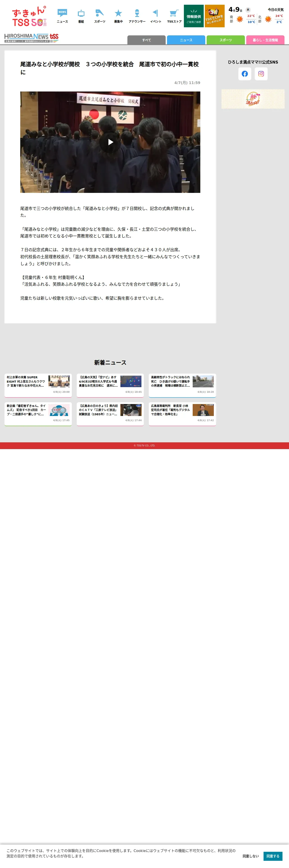This screenshot has height=868, width=289.
Task: Click the TSSでCMを流しませんか banner
Action: pyautogui.click(x=215, y=16)
